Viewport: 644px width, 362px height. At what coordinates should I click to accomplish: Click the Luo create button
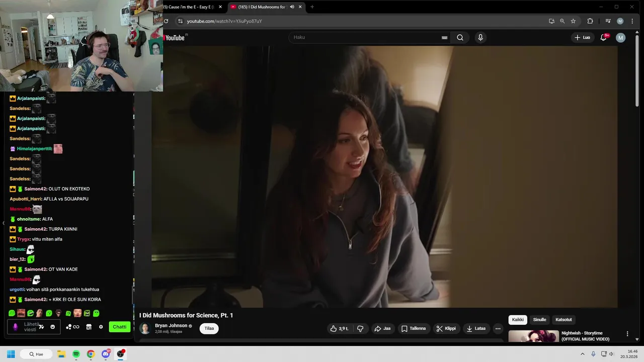(583, 37)
